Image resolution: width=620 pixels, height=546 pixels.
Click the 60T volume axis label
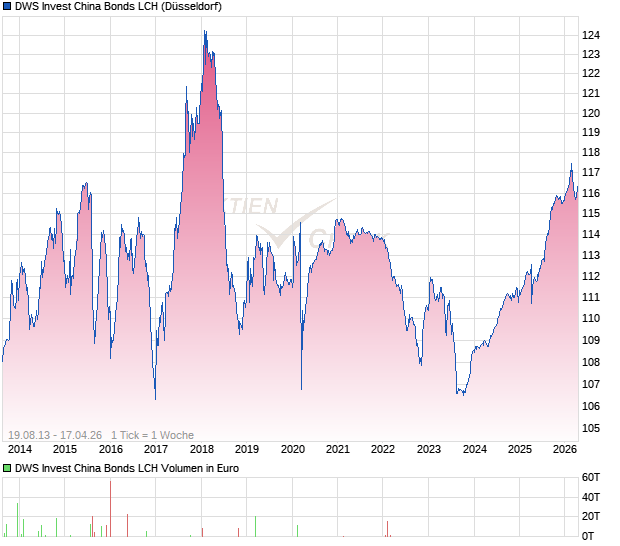(x=591, y=478)
